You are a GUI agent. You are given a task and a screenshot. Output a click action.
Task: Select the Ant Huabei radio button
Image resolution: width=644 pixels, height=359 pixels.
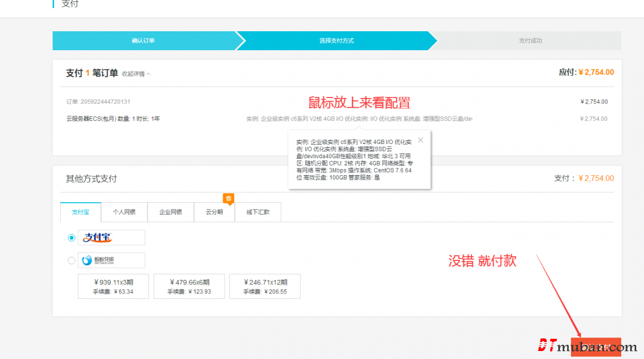pyautogui.click(x=72, y=260)
